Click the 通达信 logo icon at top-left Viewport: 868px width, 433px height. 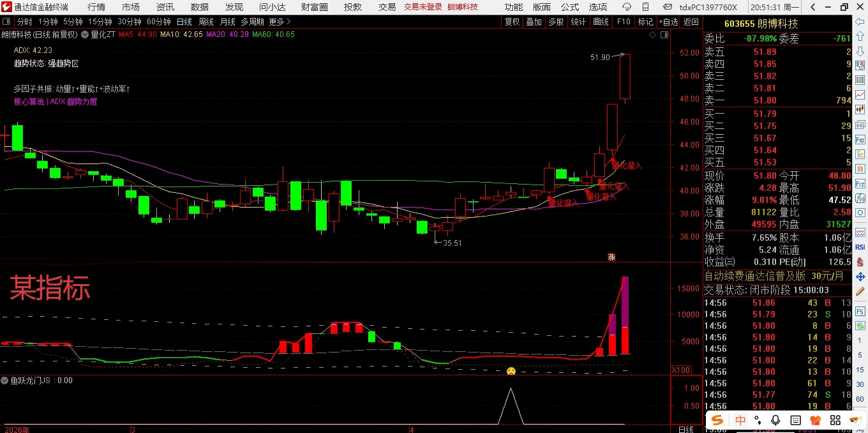7,7
